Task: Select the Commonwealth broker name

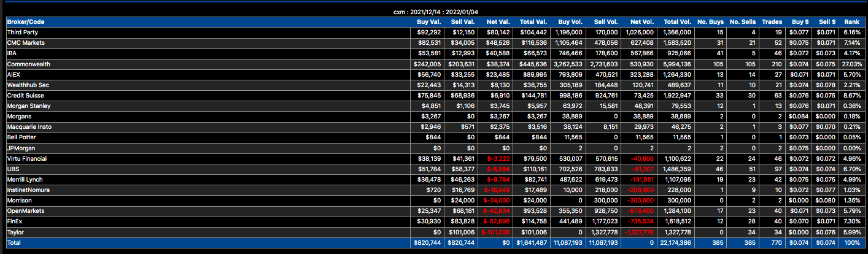Action: [28, 64]
